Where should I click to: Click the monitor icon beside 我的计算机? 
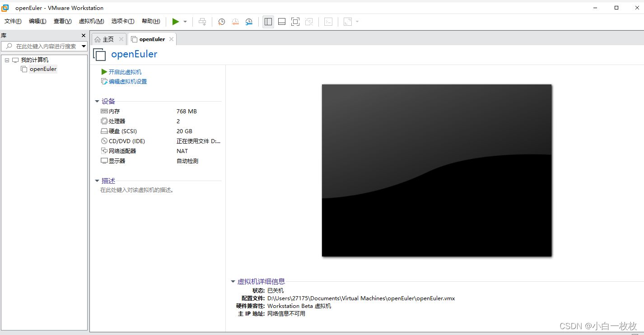(x=15, y=60)
